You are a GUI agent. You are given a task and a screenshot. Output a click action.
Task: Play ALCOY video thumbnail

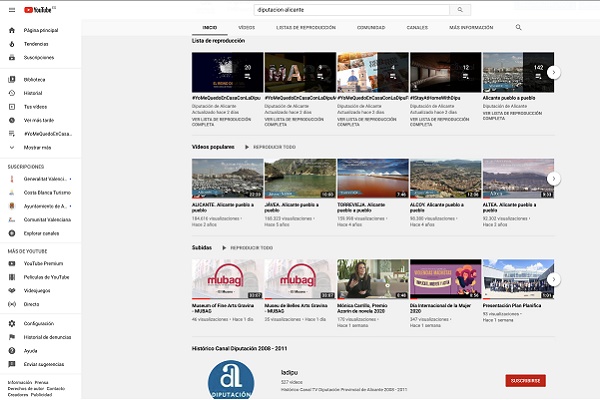pyautogui.click(x=445, y=178)
